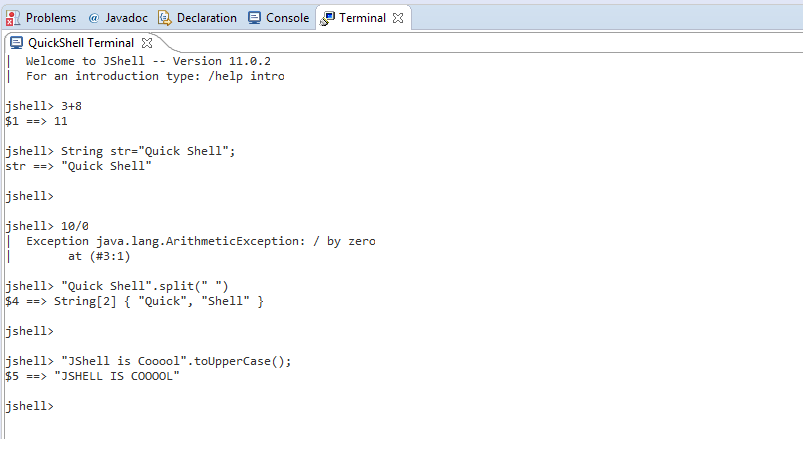Open the Declaration tab
The width and height of the screenshot is (803, 462).
pos(198,18)
